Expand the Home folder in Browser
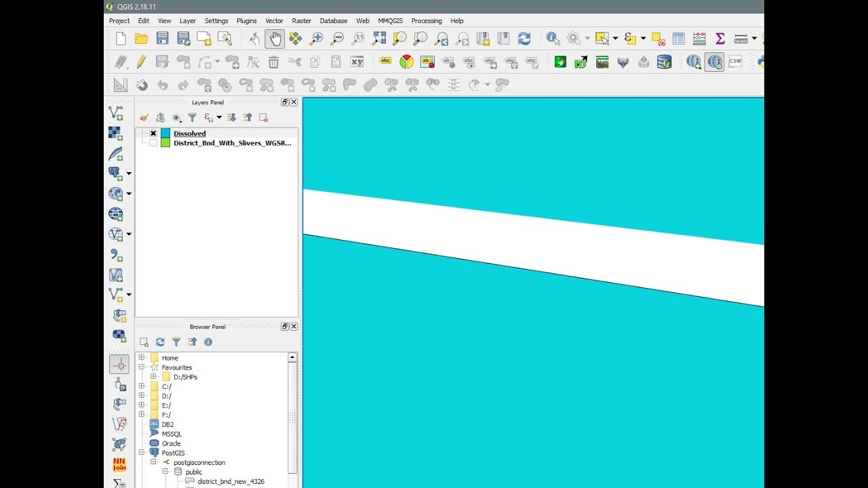868x488 pixels. click(x=142, y=358)
